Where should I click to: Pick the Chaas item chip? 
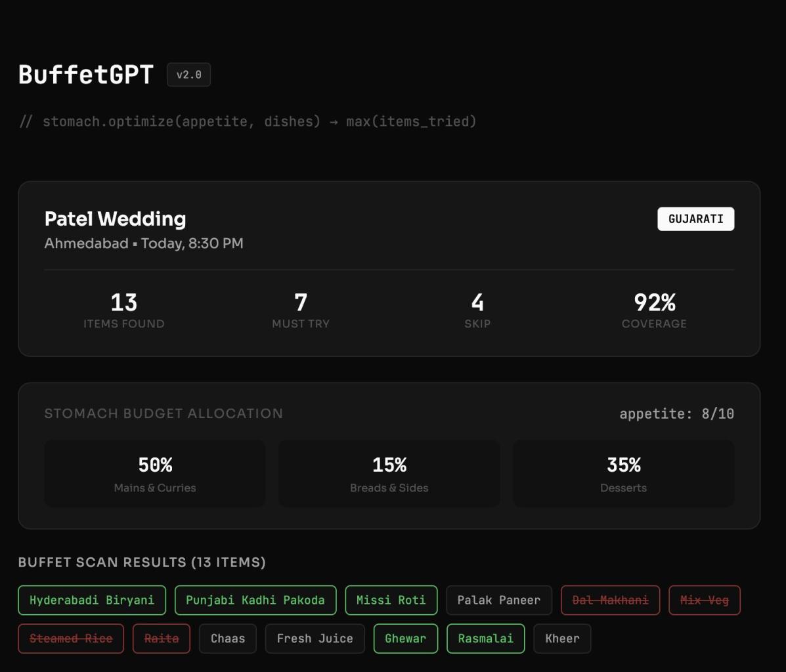point(228,639)
